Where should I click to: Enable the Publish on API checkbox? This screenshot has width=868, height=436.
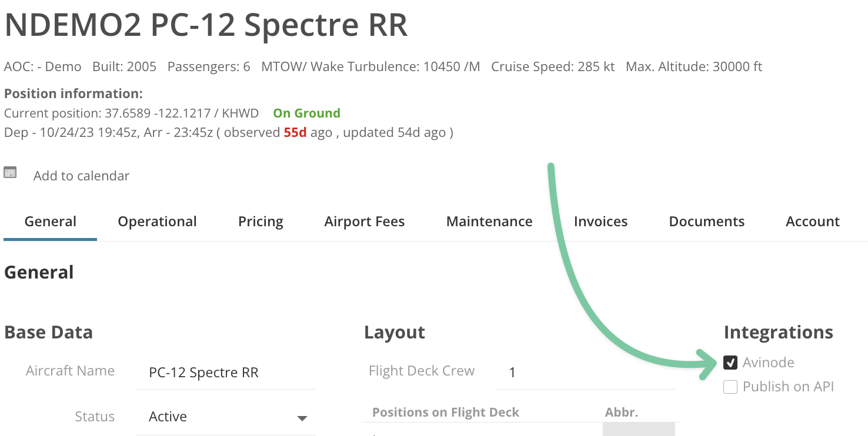coord(730,387)
